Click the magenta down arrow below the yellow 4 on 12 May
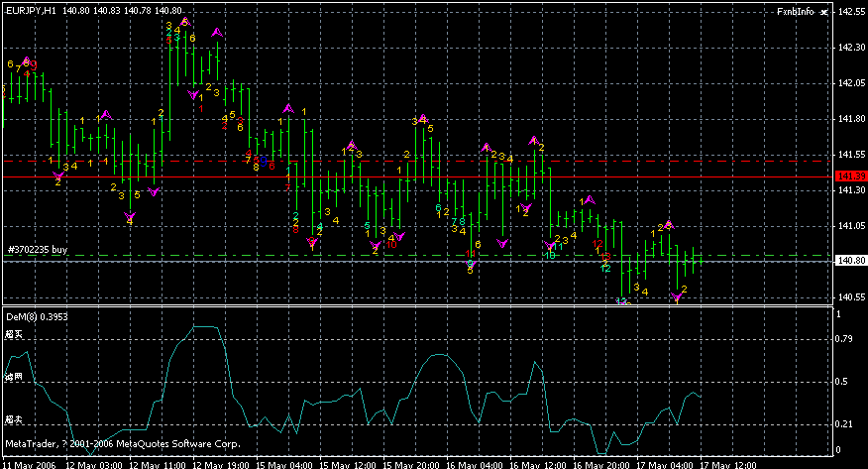The image size is (868, 469). pos(130,216)
